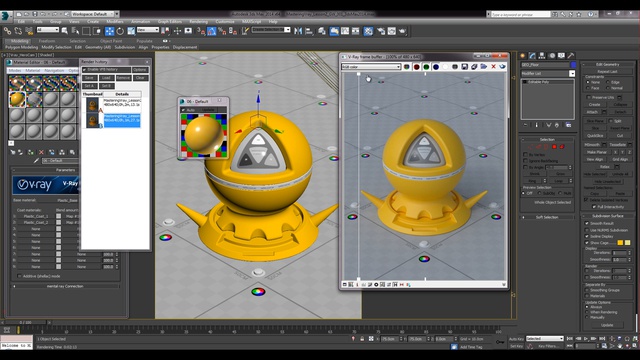Click Options button in Render history

pyautogui.click(x=140, y=70)
